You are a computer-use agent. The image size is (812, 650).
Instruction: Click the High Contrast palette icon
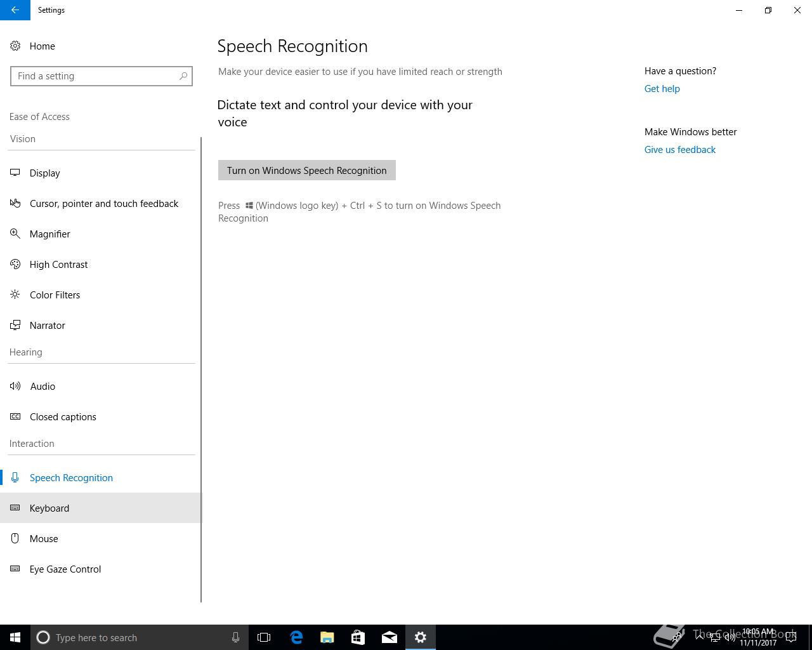coord(15,264)
